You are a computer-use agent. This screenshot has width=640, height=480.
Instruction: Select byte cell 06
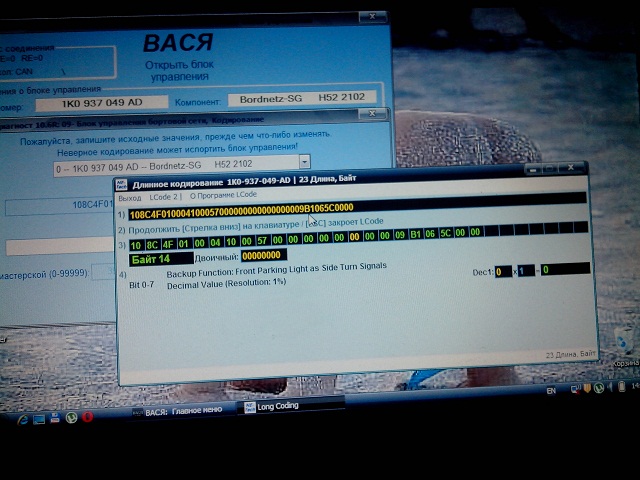pyautogui.click(x=430, y=233)
